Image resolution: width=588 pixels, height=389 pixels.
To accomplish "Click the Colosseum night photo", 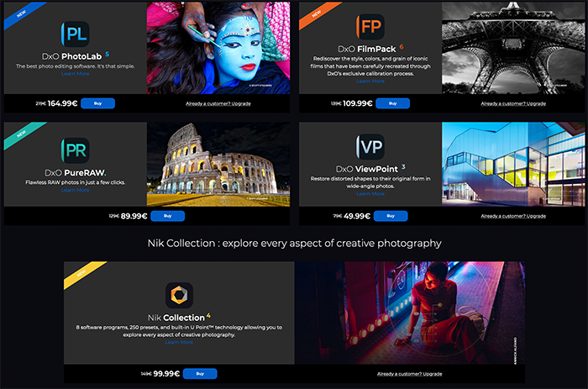I will (x=218, y=165).
